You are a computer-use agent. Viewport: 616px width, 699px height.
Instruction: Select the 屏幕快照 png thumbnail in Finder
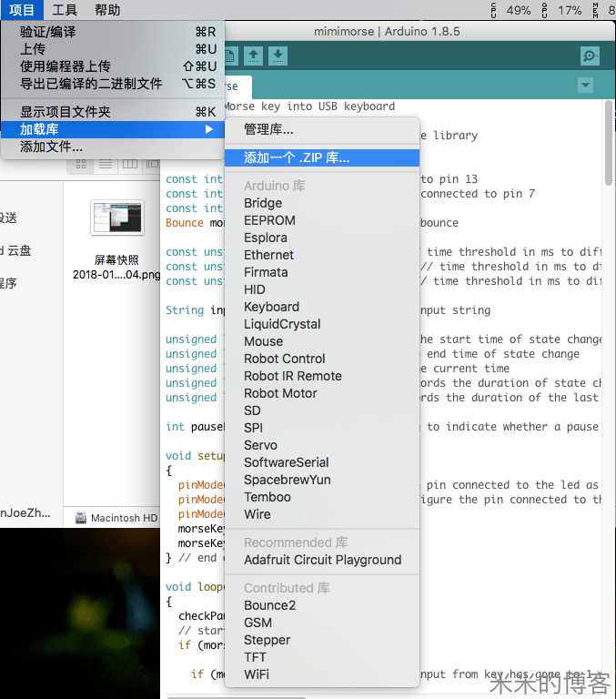tap(117, 218)
